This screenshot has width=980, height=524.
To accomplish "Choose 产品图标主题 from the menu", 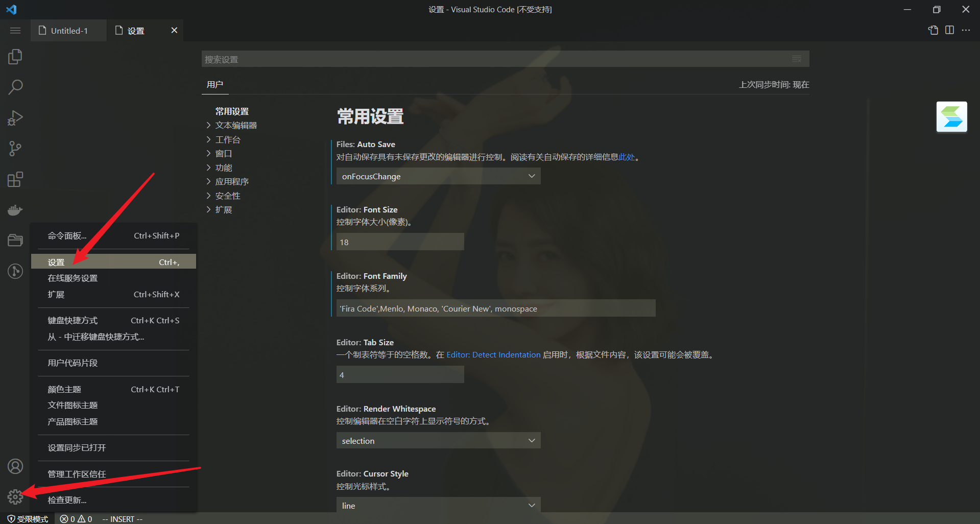I will (113, 421).
